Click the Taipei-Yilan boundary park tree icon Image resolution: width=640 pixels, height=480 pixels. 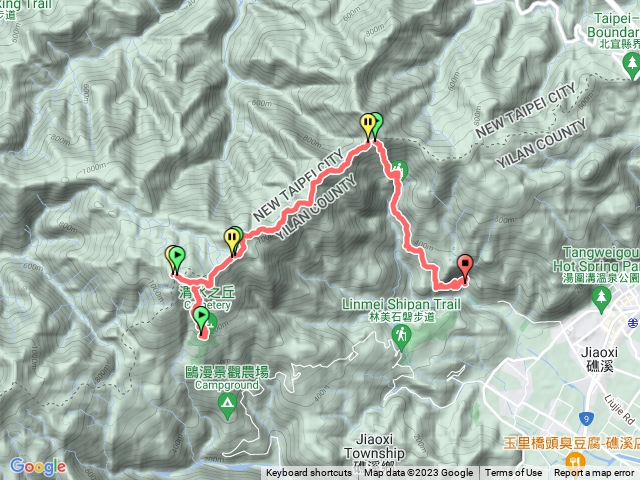click(632, 66)
